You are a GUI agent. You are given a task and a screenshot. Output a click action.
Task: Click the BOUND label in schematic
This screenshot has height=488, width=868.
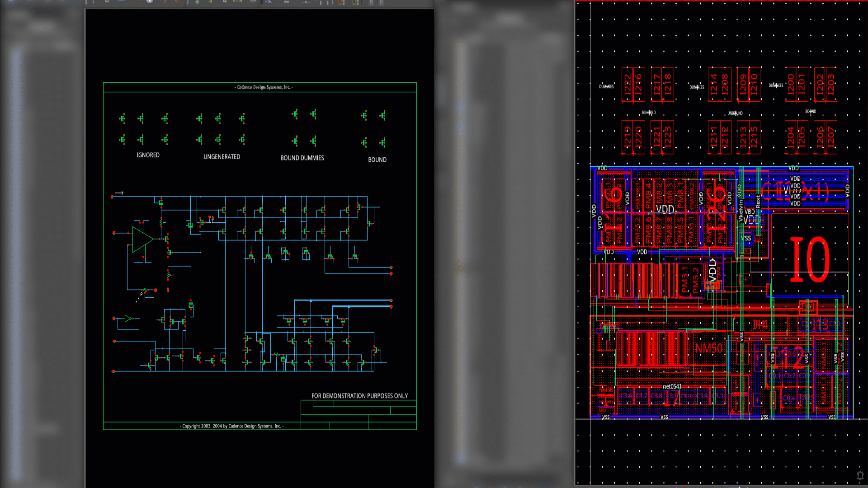pyautogui.click(x=377, y=160)
